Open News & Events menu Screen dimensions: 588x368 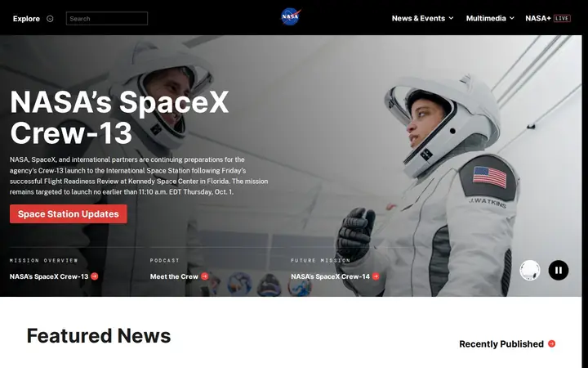[x=418, y=18]
